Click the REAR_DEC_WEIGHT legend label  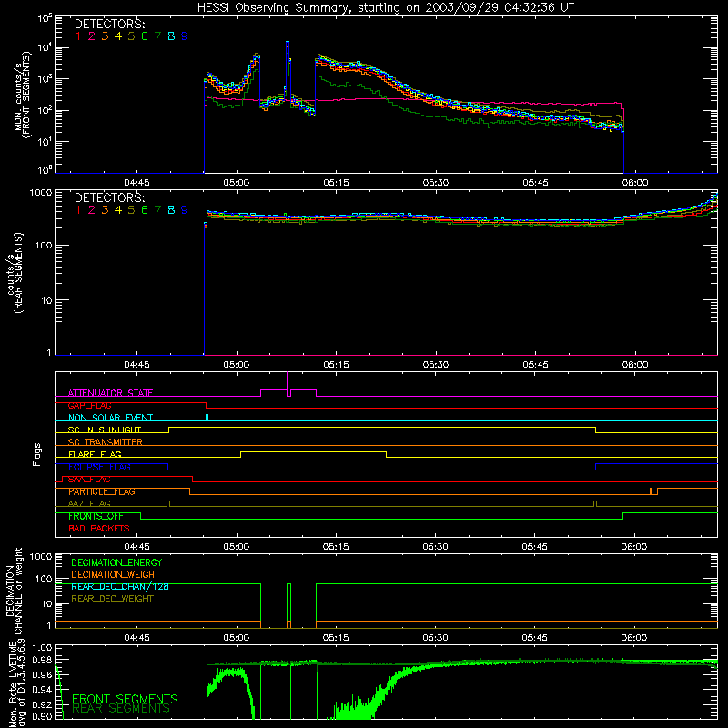point(112,599)
